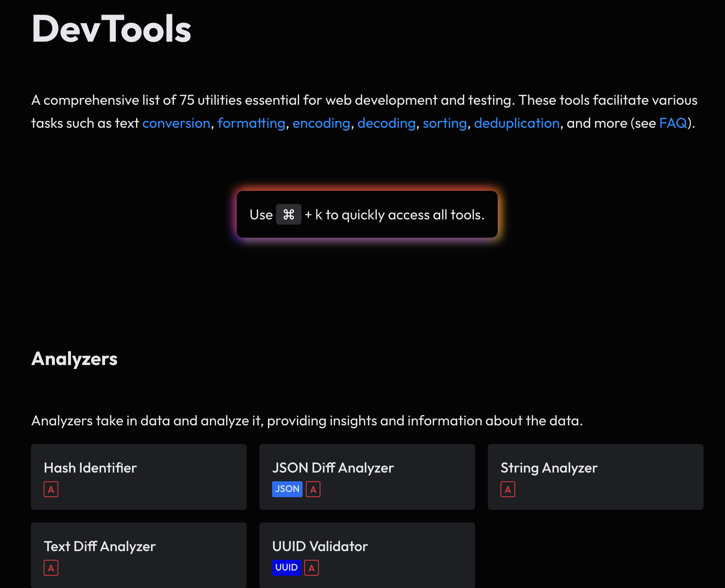Click the DevTools page title

pyautogui.click(x=111, y=29)
